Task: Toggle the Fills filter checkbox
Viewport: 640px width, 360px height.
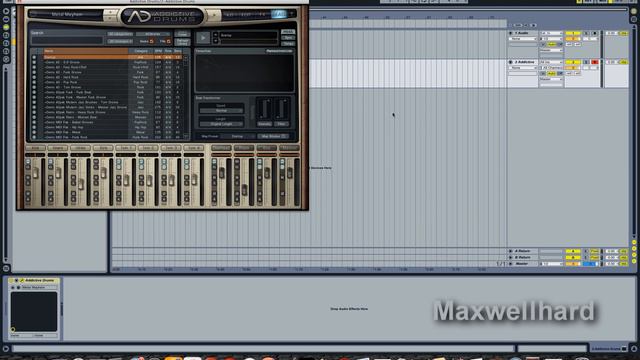Action: tap(169, 42)
